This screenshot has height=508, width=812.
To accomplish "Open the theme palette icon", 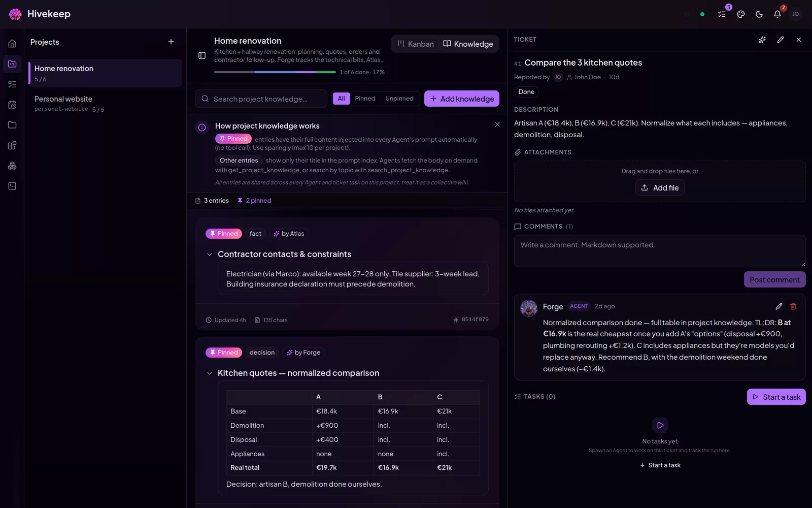I will pyautogui.click(x=741, y=14).
